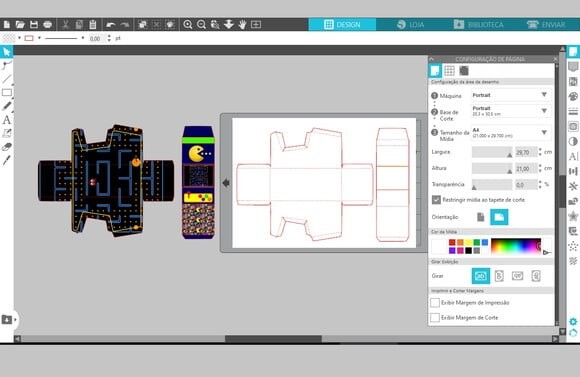
Task: Choose fourth Girar rotation option
Action: coord(536,276)
